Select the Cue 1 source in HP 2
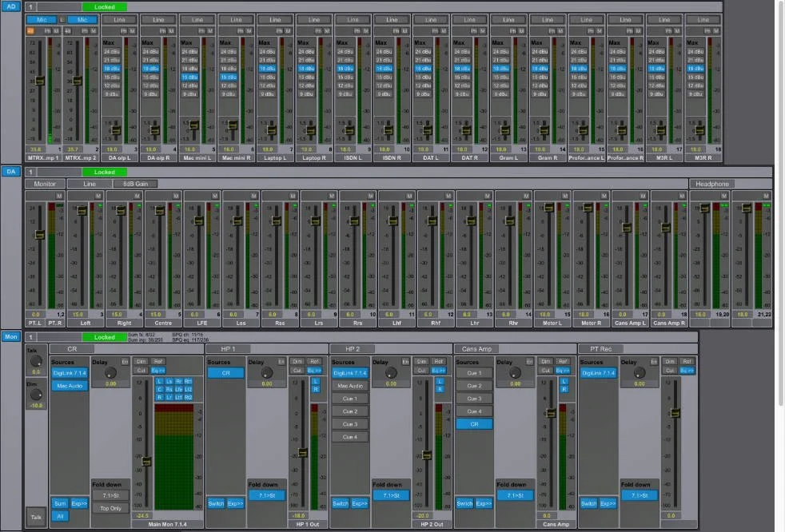Viewport: 785px width, 532px height. (x=350, y=399)
